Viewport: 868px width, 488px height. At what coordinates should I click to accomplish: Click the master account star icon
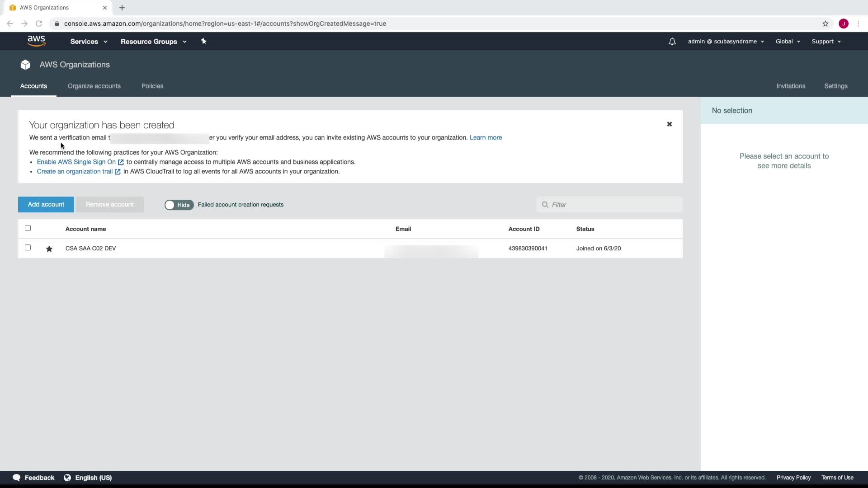49,249
